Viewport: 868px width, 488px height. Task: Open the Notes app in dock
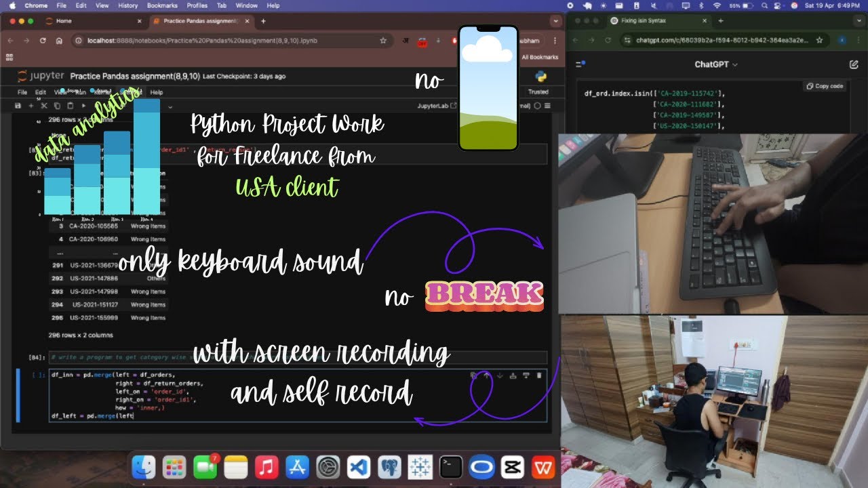pyautogui.click(x=236, y=467)
